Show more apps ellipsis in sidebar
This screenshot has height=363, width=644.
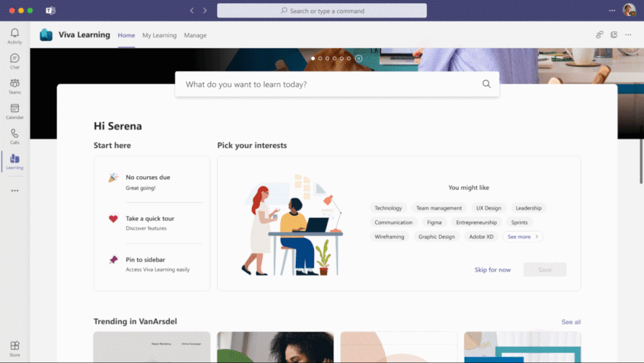click(x=15, y=191)
